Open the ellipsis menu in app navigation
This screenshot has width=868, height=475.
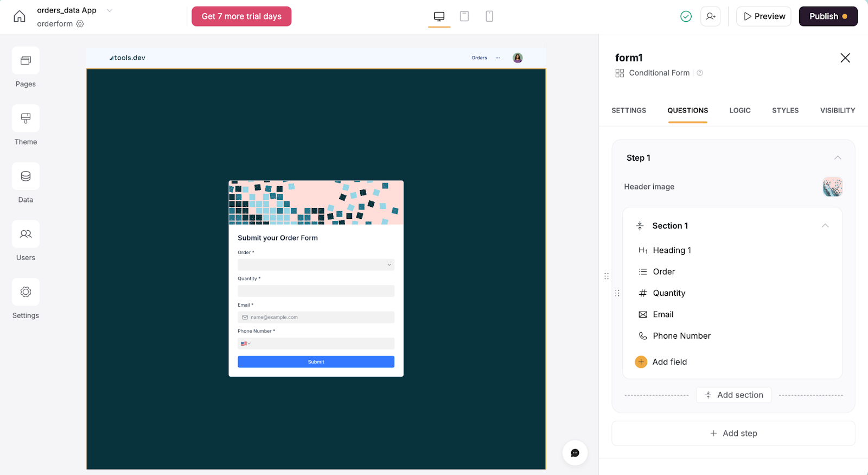[497, 58]
